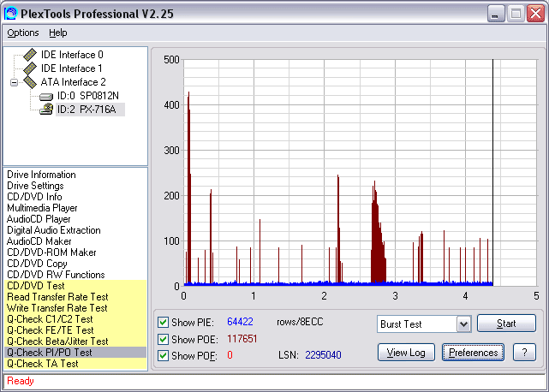Open Drive Information in function list
Image resolution: width=549 pixels, height=392 pixels.
41,175
